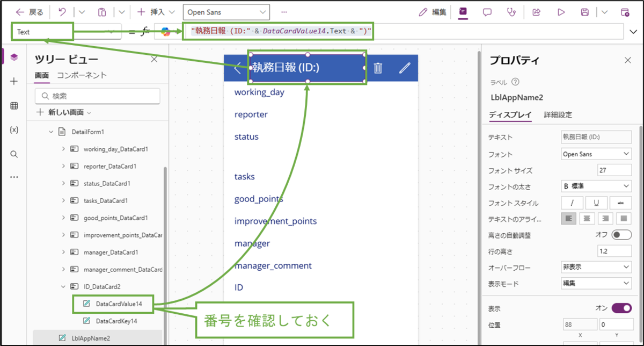
Task: Preview the app with play icon
Action: 561,12
